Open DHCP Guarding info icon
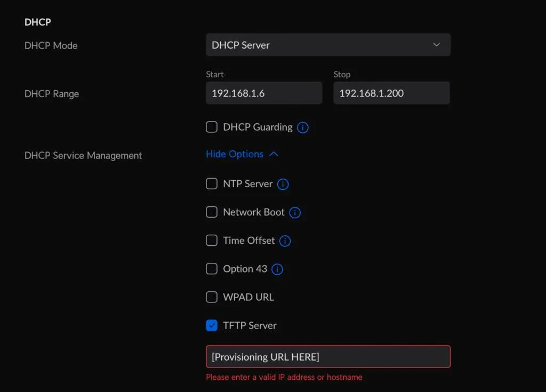 [x=303, y=127]
